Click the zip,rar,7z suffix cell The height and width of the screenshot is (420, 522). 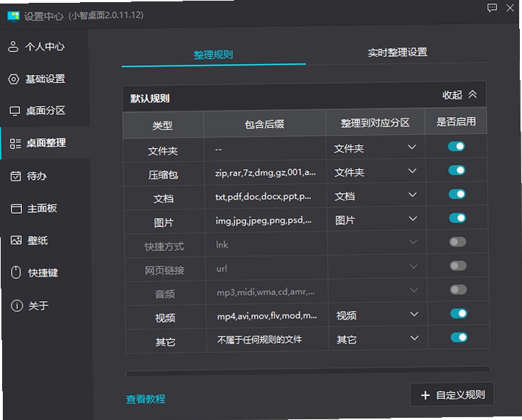(266, 172)
